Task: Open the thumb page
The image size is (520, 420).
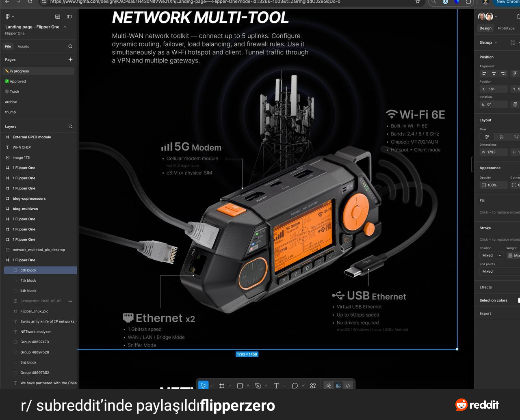Action: 39,112
